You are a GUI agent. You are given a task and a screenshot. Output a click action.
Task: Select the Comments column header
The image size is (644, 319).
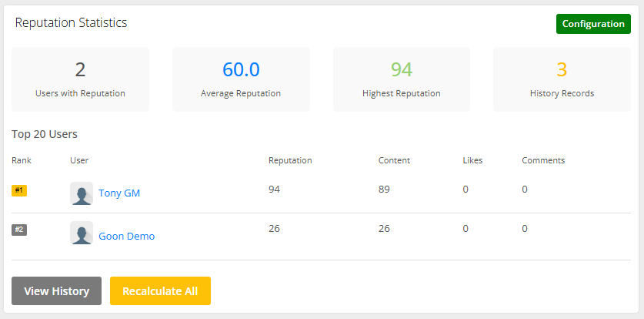coord(543,160)
